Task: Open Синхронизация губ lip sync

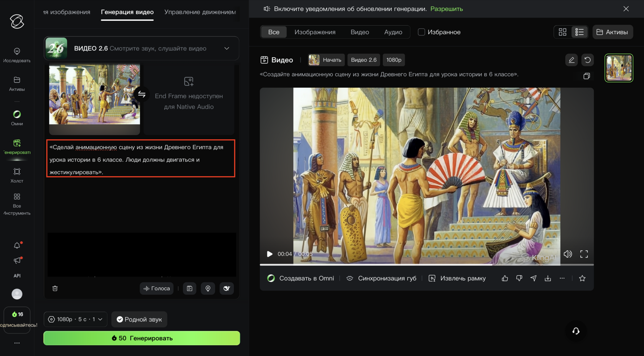Action: (381, 279)
